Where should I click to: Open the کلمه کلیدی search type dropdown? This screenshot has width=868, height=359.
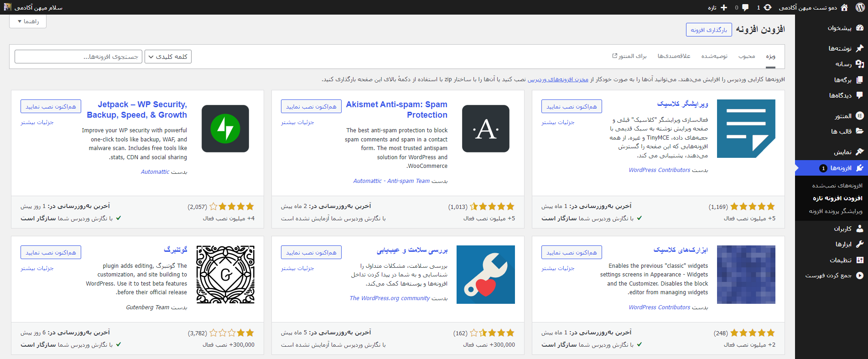[168, 57]
